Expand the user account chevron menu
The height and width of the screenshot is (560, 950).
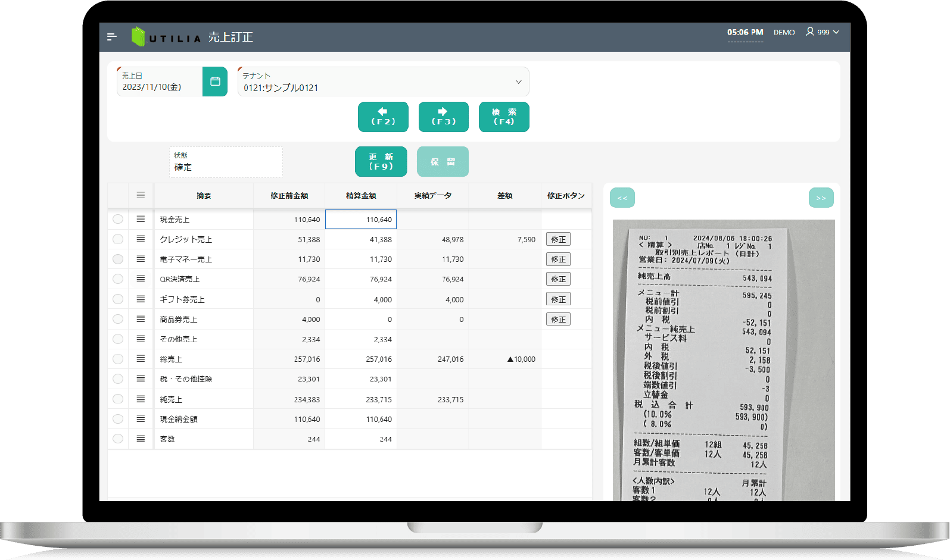836,32
